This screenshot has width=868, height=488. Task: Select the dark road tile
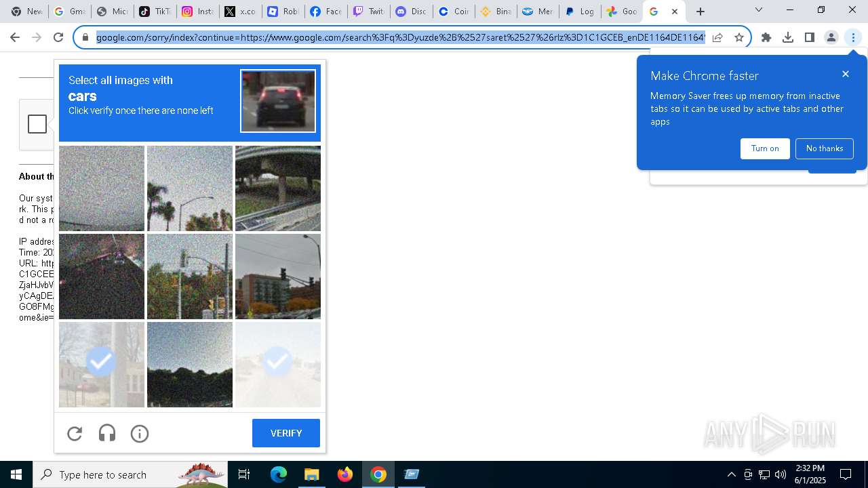[102, 277]
